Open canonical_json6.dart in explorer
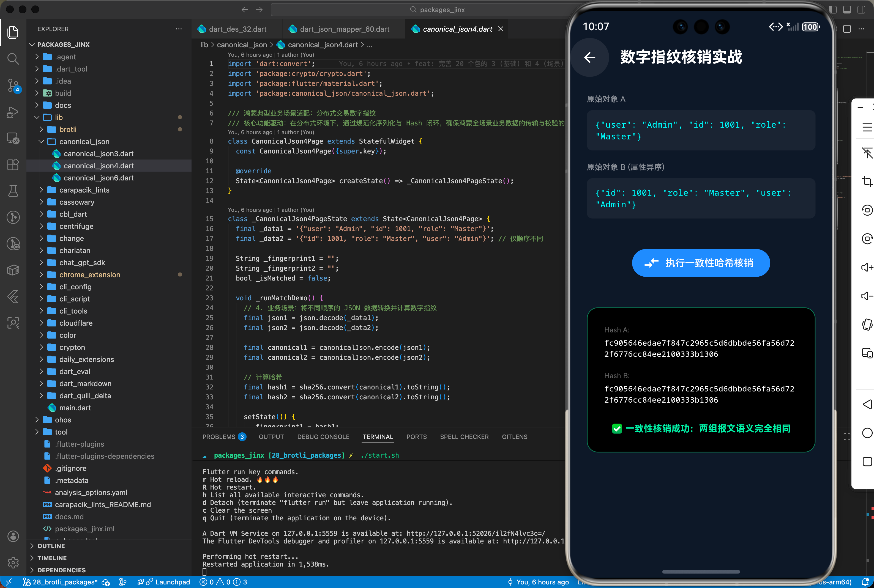The height and width of the screenshot is (588, 874). tap(98, 178)
